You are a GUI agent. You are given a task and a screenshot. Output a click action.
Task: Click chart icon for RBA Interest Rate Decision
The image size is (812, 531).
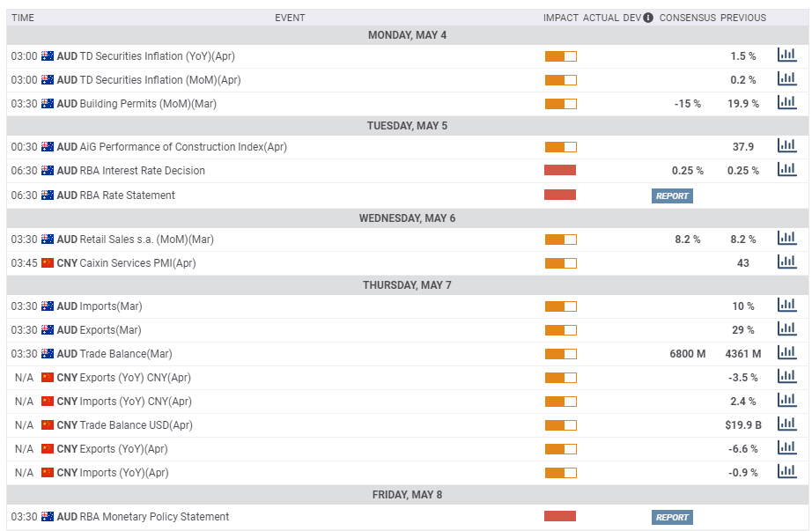pos(786,170)
